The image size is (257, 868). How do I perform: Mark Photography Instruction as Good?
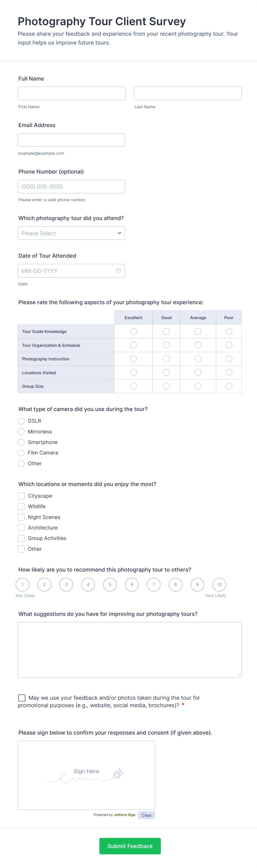pyautogui.click(x=166, y=359)
